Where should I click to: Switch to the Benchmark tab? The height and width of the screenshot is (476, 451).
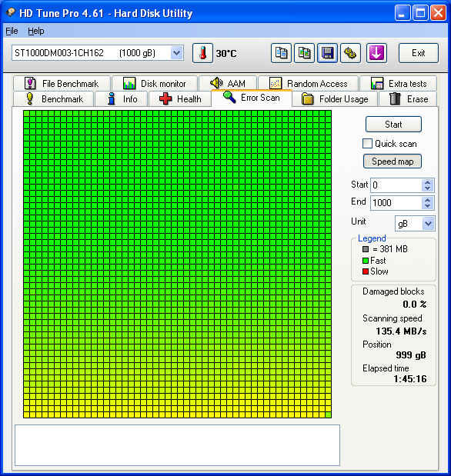(x=54, y=99)
